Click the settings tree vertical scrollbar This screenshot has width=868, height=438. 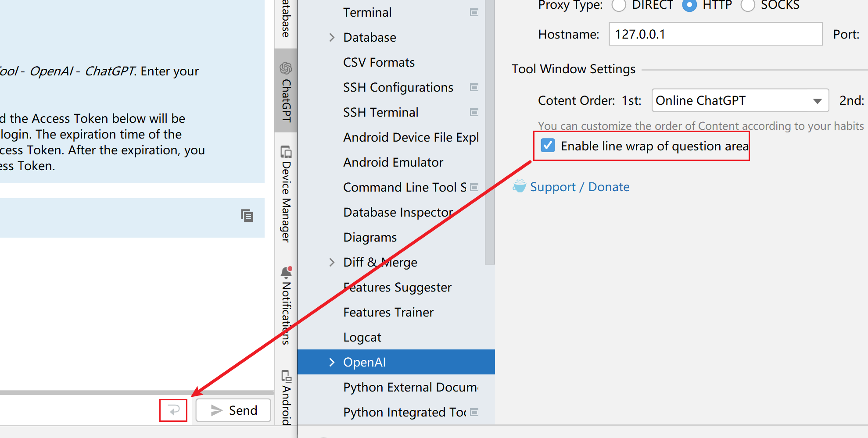pos(490,132)
